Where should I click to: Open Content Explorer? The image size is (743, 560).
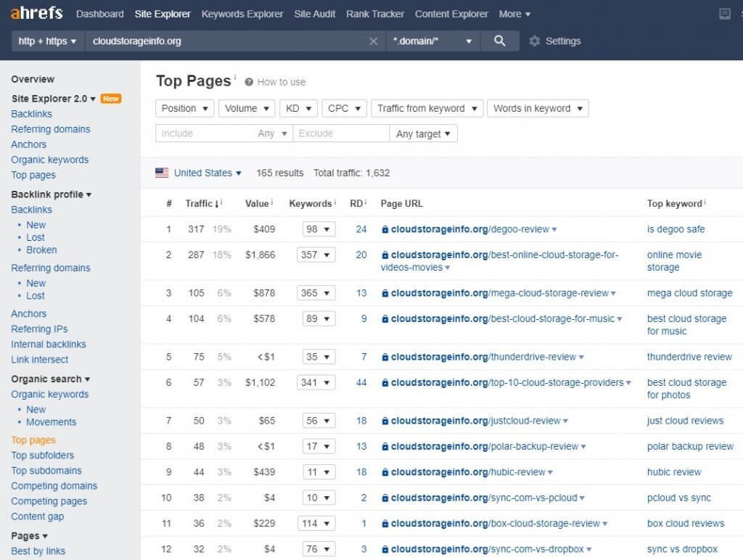coord(451,15)
